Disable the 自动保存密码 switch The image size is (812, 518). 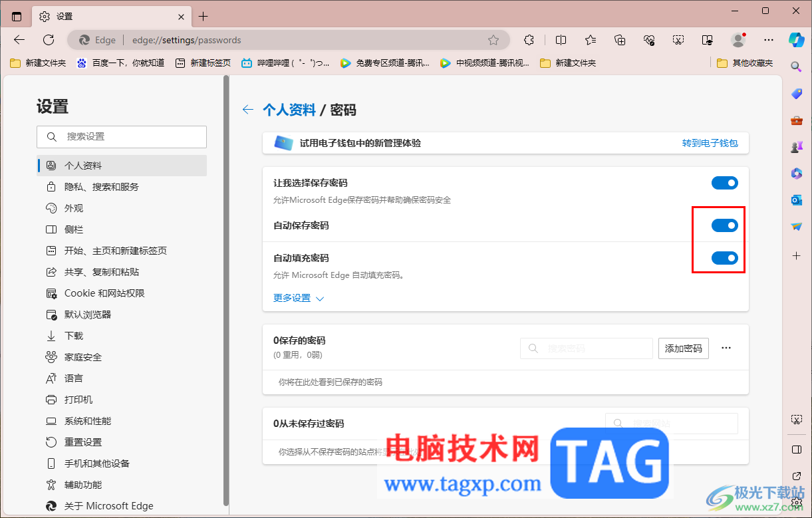(724, 225)
